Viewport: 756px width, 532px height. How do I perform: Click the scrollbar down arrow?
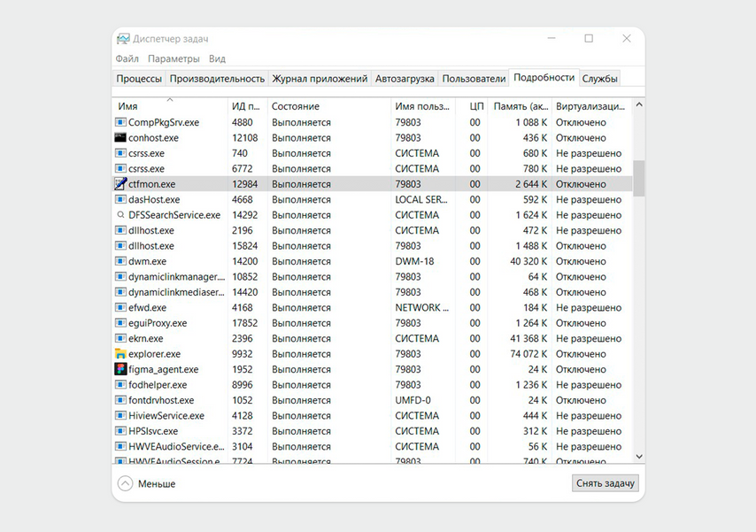tap(639, 456)
